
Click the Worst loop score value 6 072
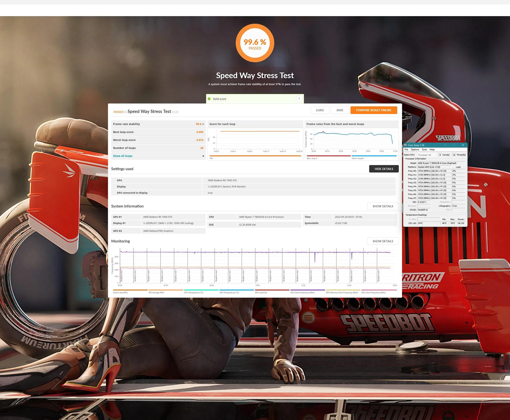pyautogui.click(x=200, y=140)
